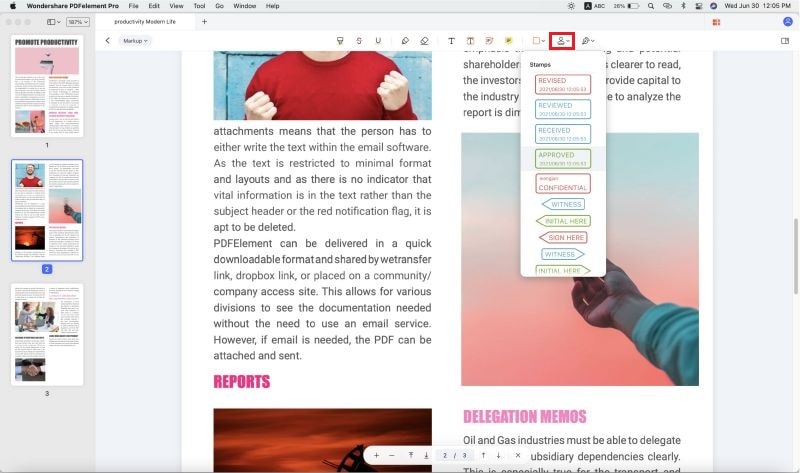Image resolution: width=800 pixels, height=473 pixels.
Task: Click the REPORTS heading text
Action: click(x=241, y=382)
